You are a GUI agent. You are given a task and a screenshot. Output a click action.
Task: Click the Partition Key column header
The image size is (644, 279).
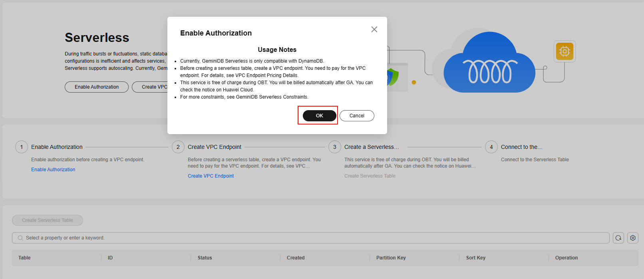coord(391,258)
